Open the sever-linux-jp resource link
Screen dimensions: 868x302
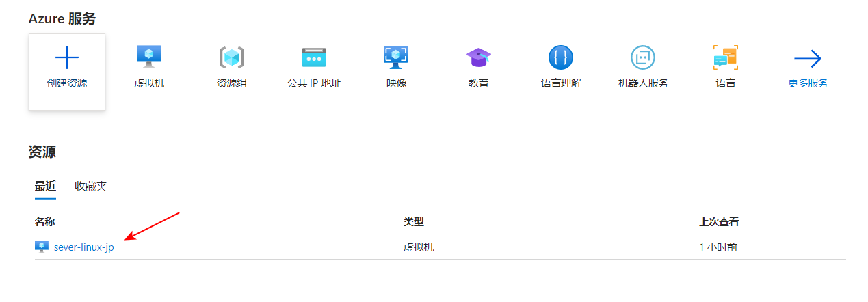click(83, 247)
